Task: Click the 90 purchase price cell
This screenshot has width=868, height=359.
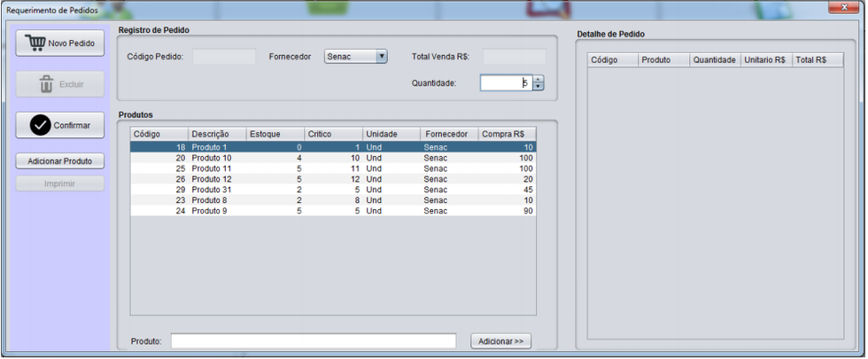Action: click(528, 211)
